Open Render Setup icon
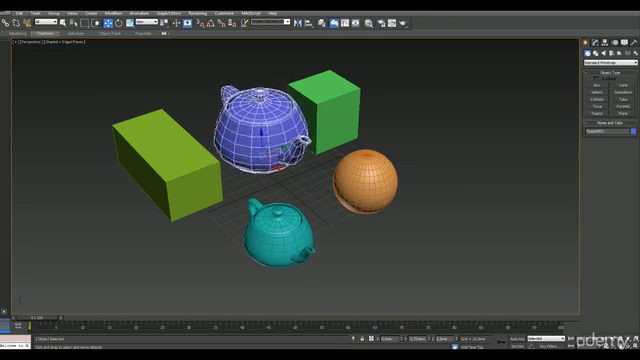This screenshot has width=640, height=360. [381, 23]
